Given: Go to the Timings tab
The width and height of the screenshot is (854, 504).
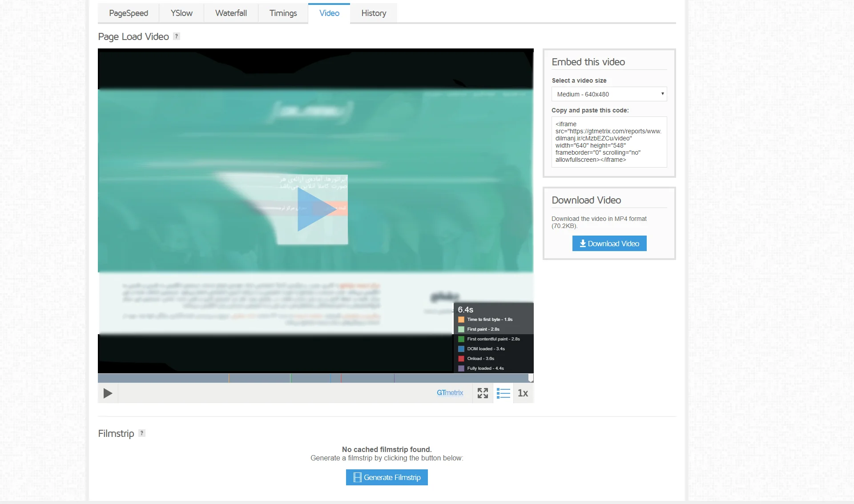Looking at the screenshot, I should (x=283, y=13).
